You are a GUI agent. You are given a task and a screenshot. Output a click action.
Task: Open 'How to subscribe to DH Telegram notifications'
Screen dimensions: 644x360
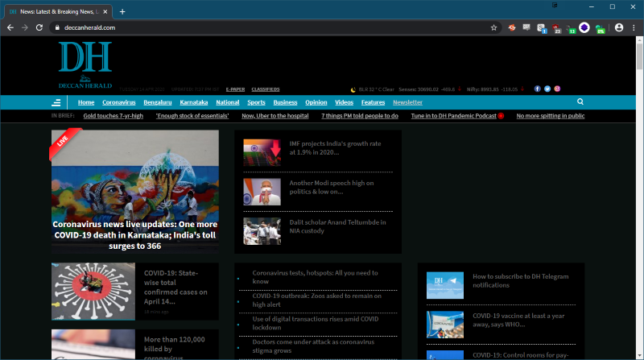tap(520, 281)
